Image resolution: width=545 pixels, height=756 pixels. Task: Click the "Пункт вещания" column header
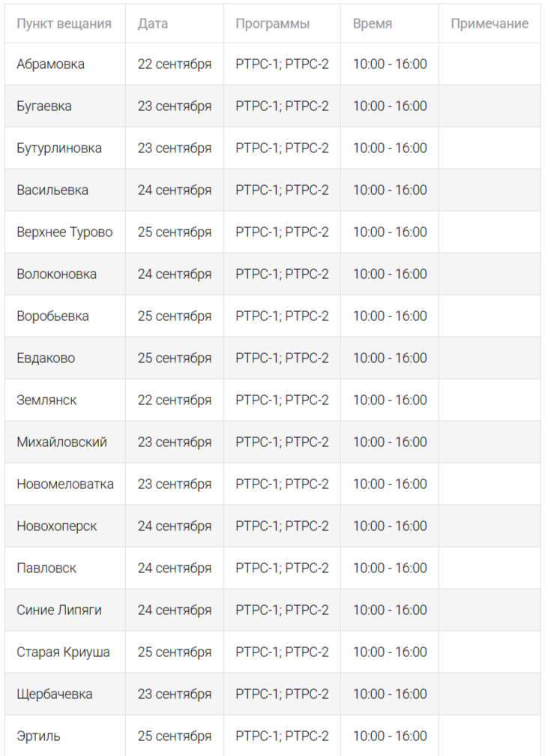pyautogui.click(x=64, y=23)
